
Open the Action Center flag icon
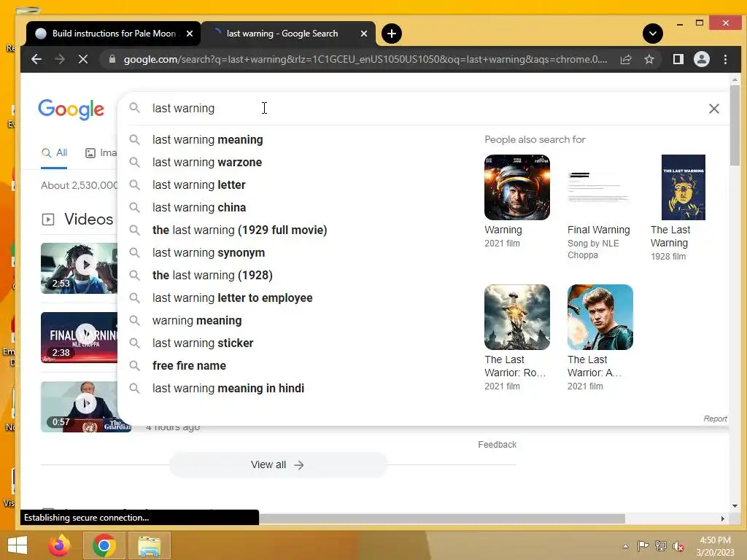[x=643, y=546]
